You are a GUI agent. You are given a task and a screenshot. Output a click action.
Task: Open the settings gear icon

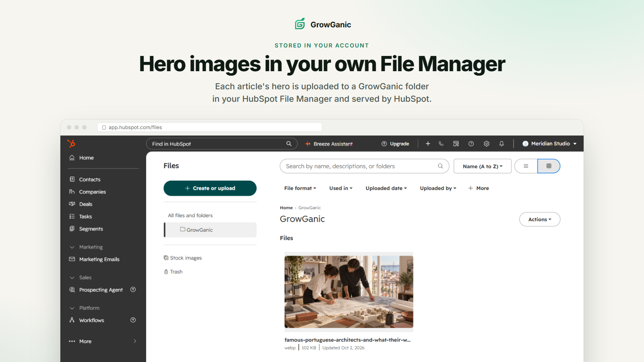pyautogui.click(x=487, y=144)
